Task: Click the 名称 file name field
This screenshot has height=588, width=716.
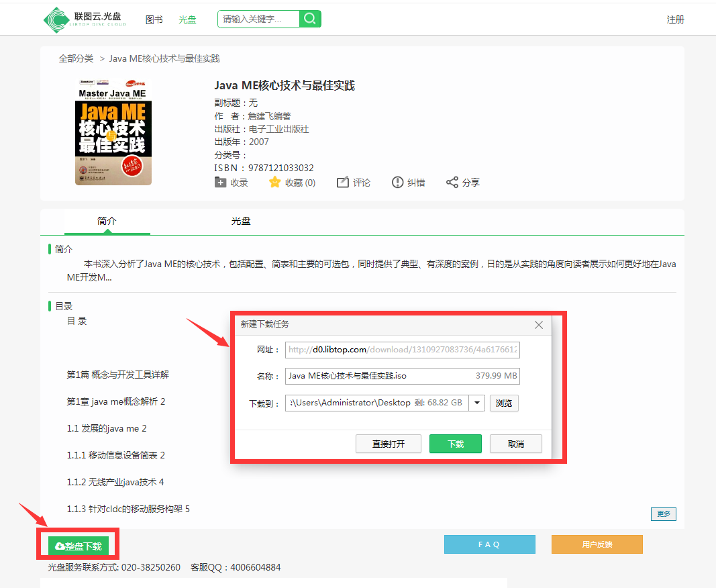Action: [403, 376]
